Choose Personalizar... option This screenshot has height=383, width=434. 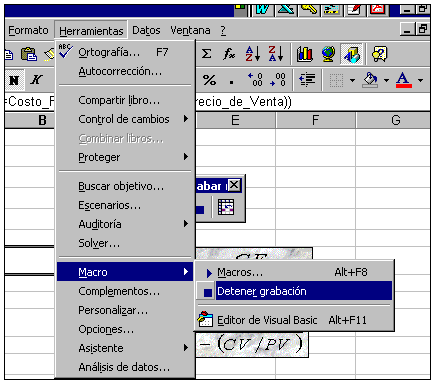point(125,310)
